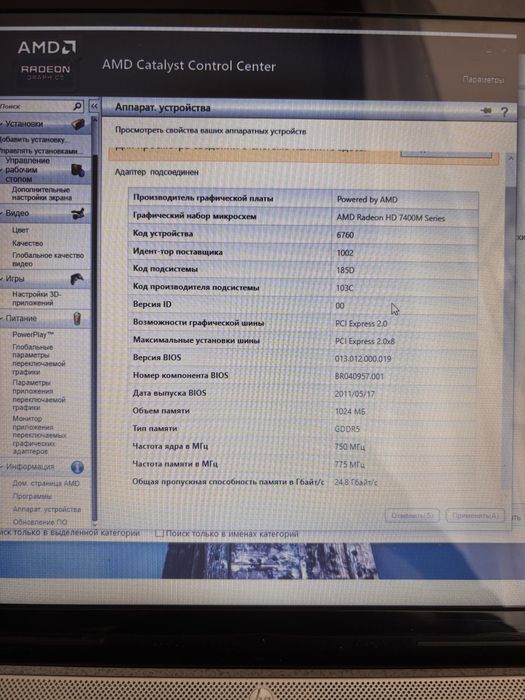Select Качество under Видео

(28, 243)
